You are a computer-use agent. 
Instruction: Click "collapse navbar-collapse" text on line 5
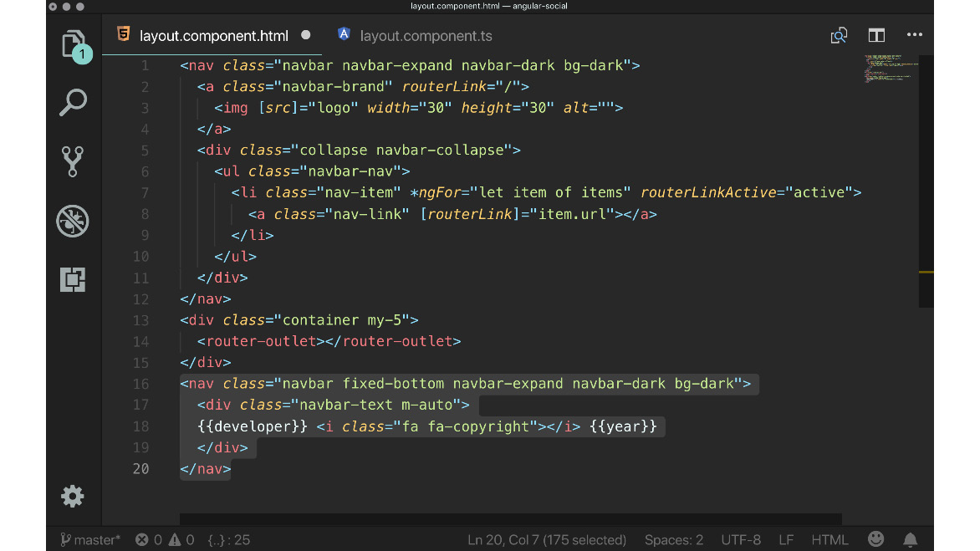click(402, 151)
